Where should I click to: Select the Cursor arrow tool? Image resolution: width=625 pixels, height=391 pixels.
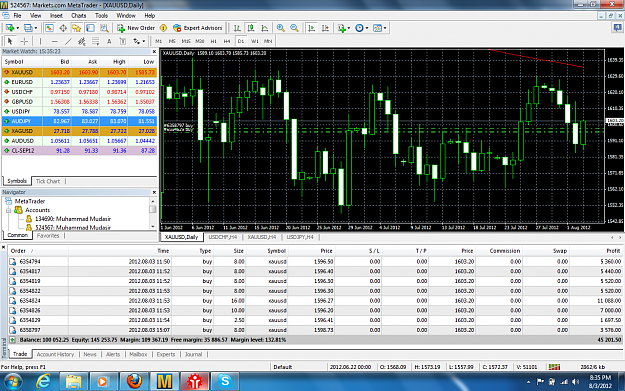(x=10, y=41)
